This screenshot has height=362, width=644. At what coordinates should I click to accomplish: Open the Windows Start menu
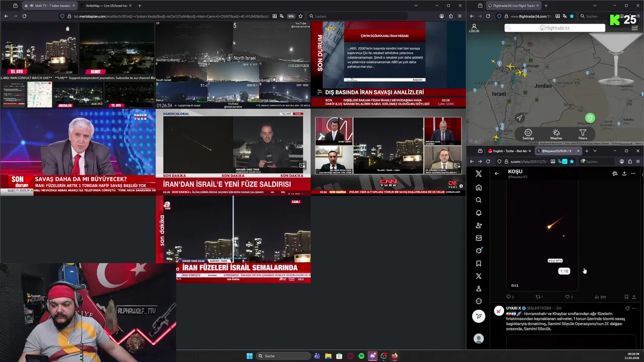pyautogui.click(x=250, y=356)
